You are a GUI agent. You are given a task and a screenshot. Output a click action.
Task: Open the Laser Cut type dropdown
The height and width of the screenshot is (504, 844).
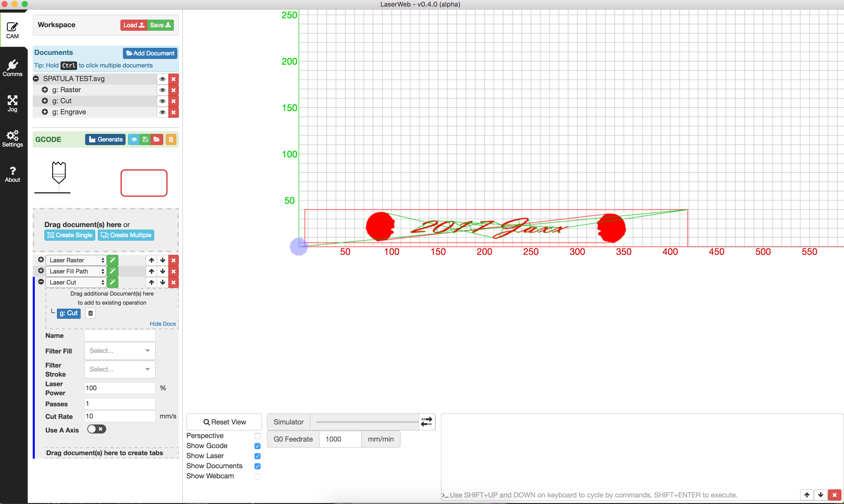click(x=76, y=282)
